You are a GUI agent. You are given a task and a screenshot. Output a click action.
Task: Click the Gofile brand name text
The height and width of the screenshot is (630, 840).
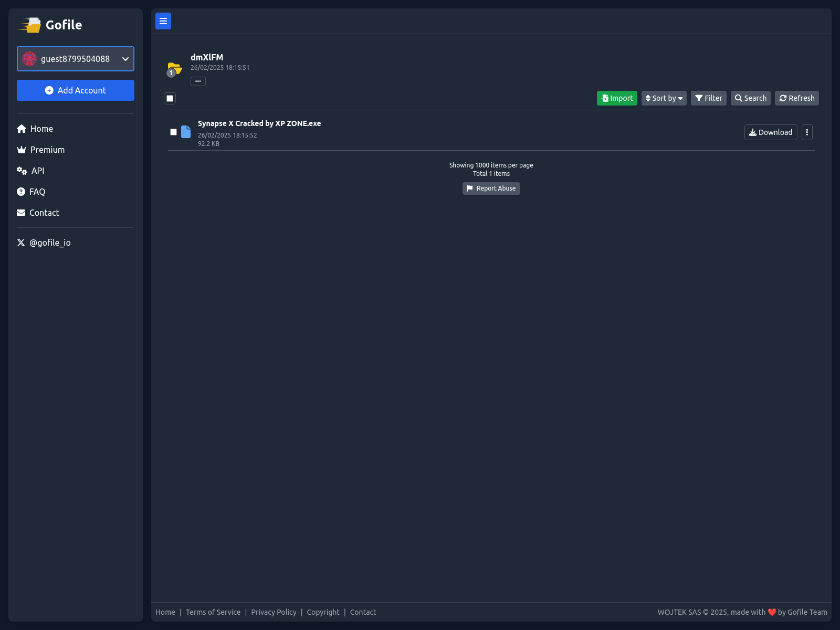click(x=64, y=25)
